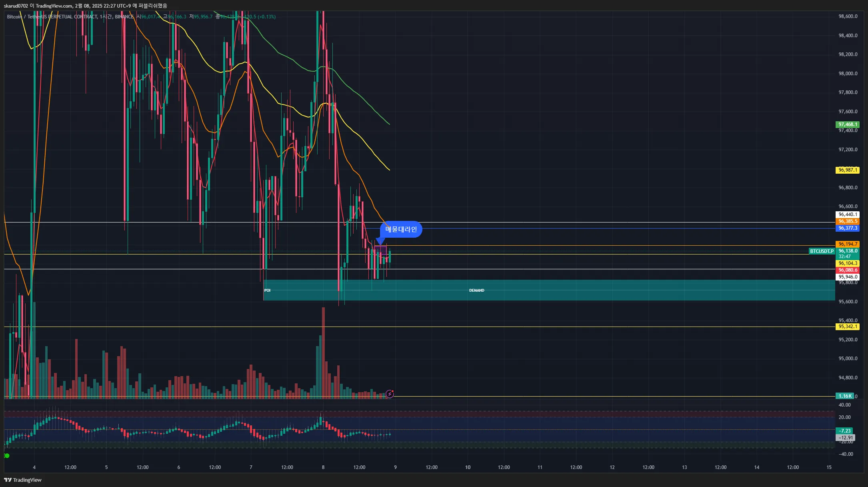Click the orange 96,385.5 price label
Image resolution: width=868 pixels, height=487 pixels.
(848, 221)
